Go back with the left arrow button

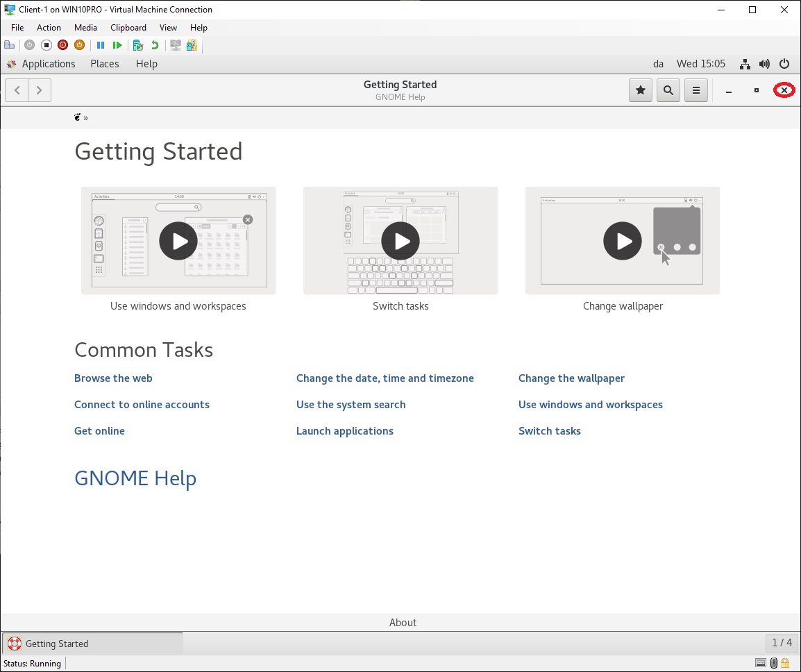(x=17, y=90)
